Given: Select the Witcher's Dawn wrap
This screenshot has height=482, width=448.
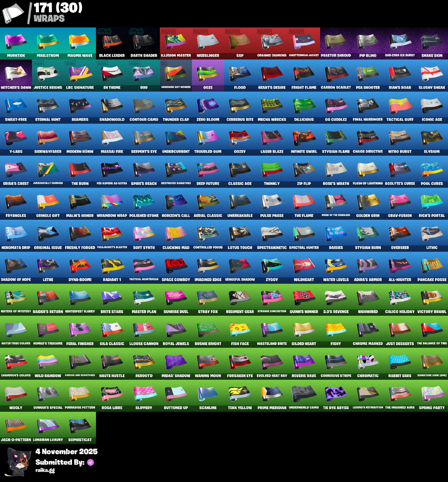Looking at the screenshot, I should click(x=16, y=74).
